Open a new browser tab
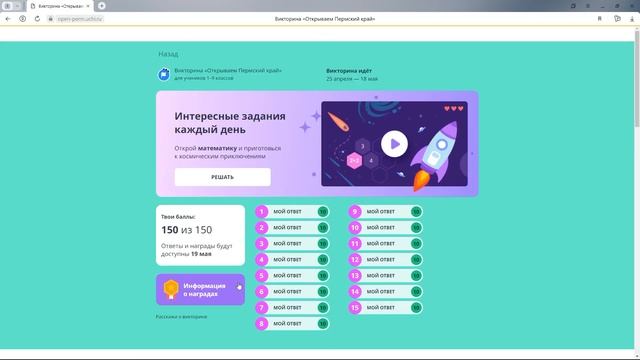Viewport: 640px width, 360px height. (x=102, y=6)
